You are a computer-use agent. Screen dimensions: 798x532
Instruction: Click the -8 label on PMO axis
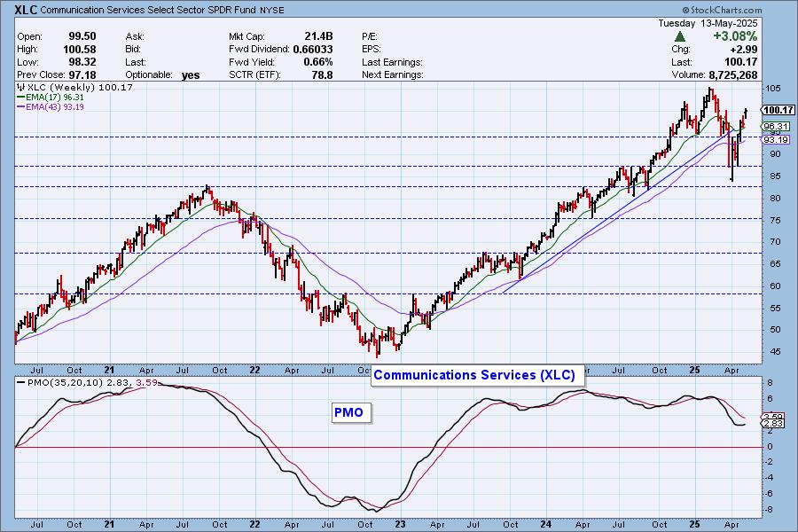pos(769,510)
